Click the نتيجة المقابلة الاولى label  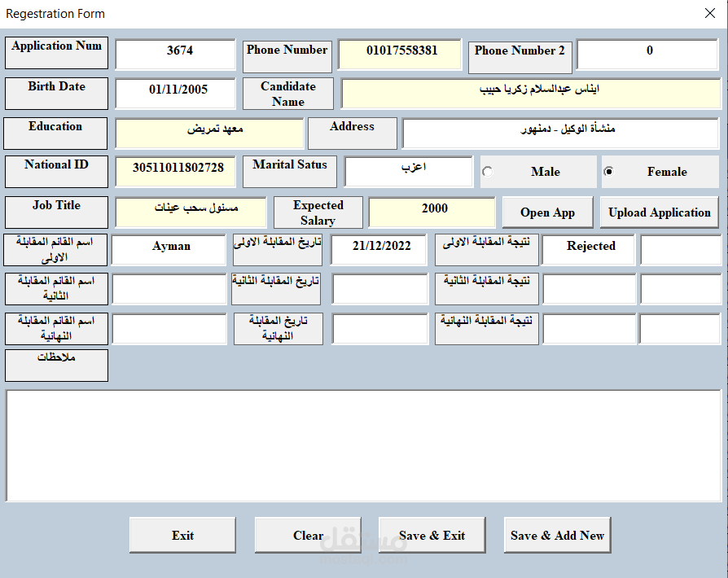487,250
